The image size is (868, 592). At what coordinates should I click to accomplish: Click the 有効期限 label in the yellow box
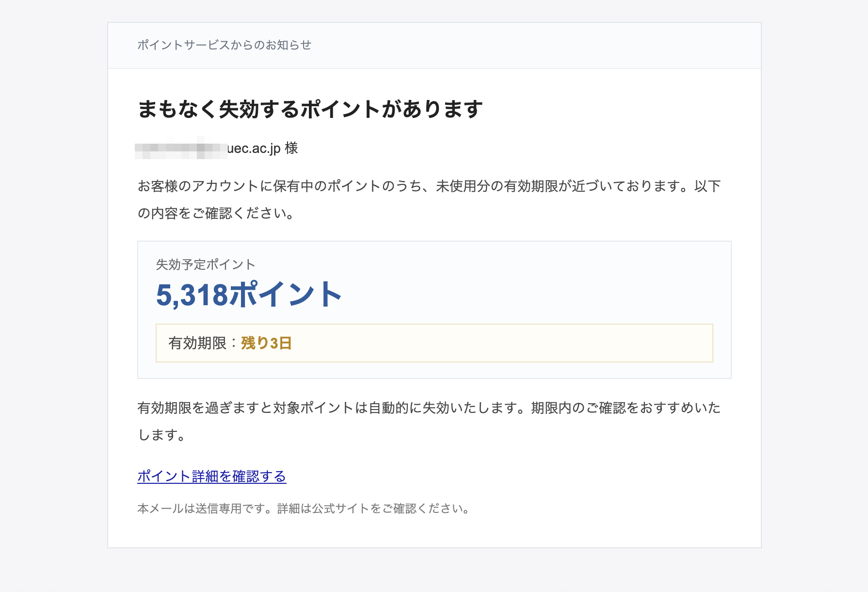(197, 343)
